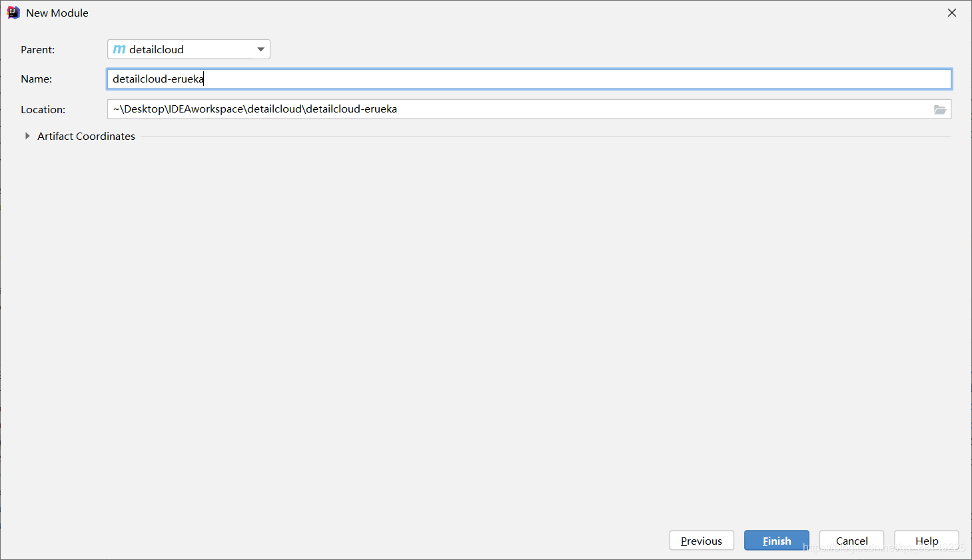
Task: Open the Parent module dropdown
Action: (189, 49)
